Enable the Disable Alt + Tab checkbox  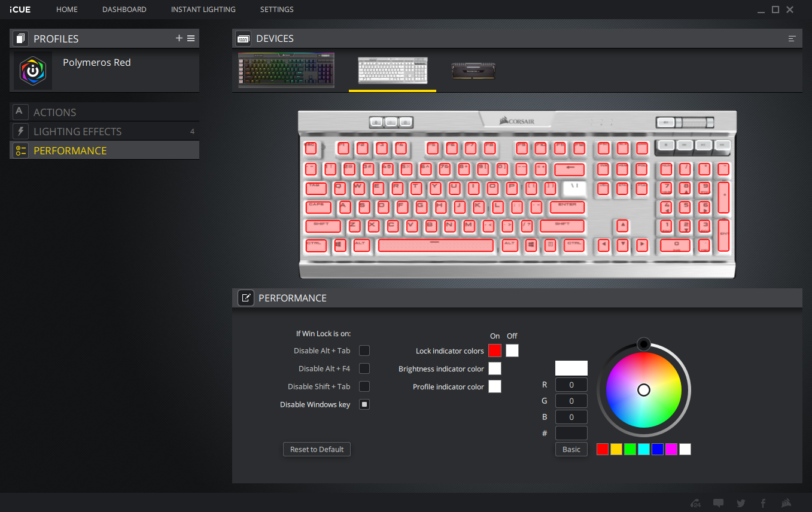pyautogui.click(x=364, y=351)
